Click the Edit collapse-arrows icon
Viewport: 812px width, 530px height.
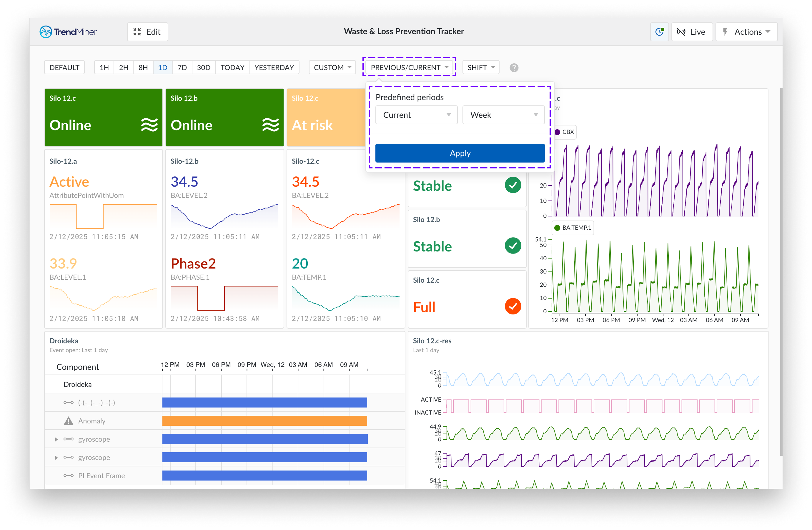[137, 32]
